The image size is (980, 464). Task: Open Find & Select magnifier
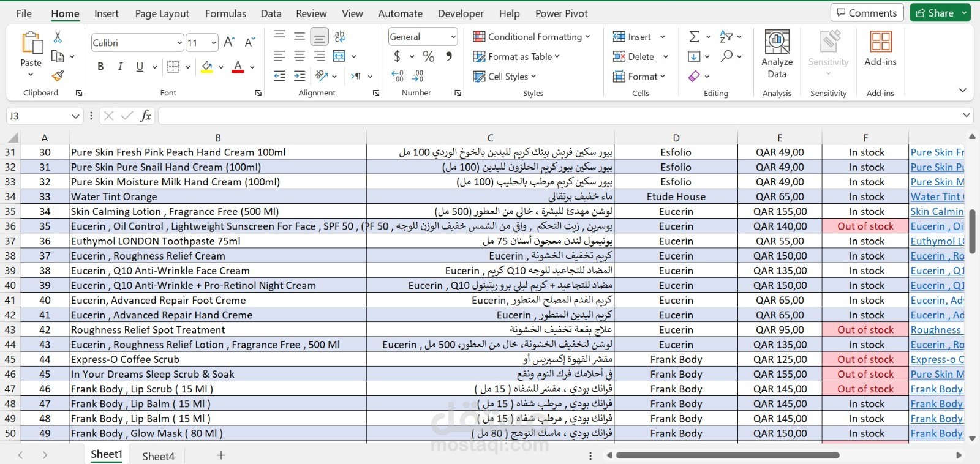[x=726, y=56]
